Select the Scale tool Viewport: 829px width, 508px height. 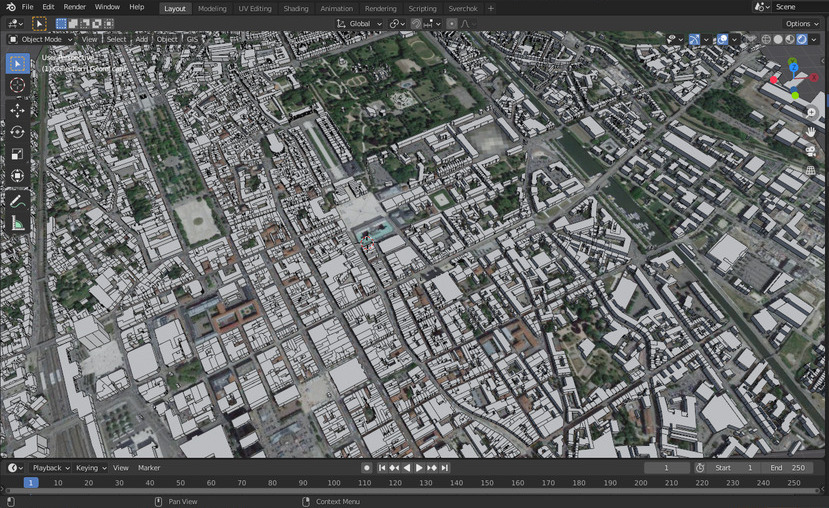pyautogui.click(x=17, y=154)
